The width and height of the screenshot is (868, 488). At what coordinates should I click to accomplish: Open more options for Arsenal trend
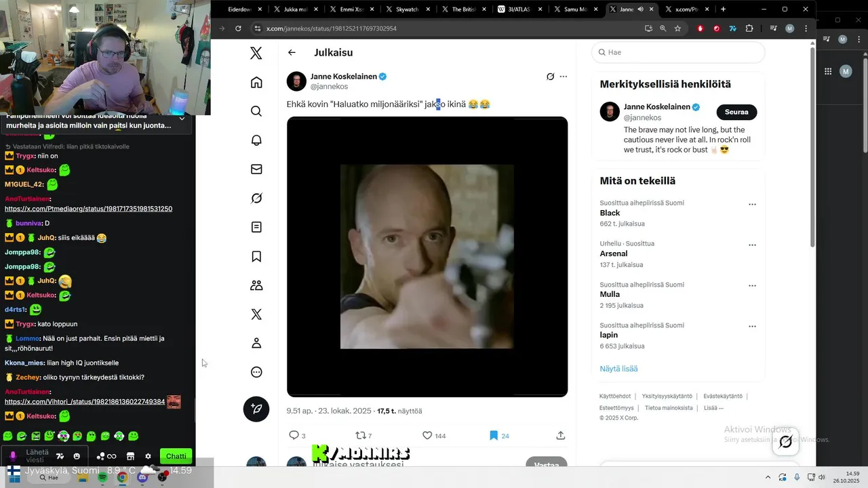[x=752, y=245]
